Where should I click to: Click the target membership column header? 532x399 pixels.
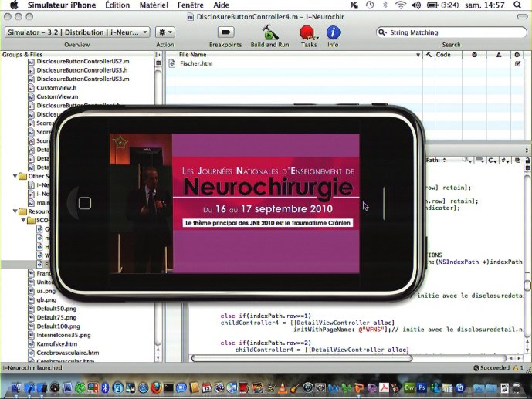tap(517, 55)
